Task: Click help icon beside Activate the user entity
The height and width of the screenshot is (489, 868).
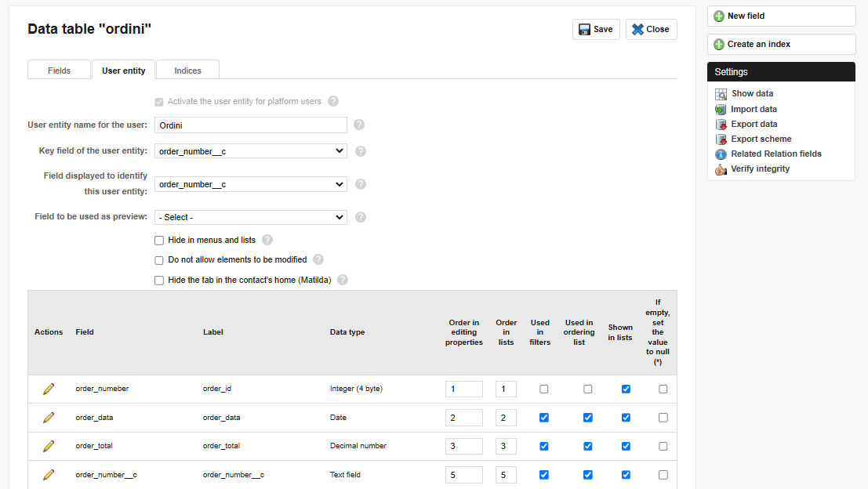Action: tap(333, 101)
